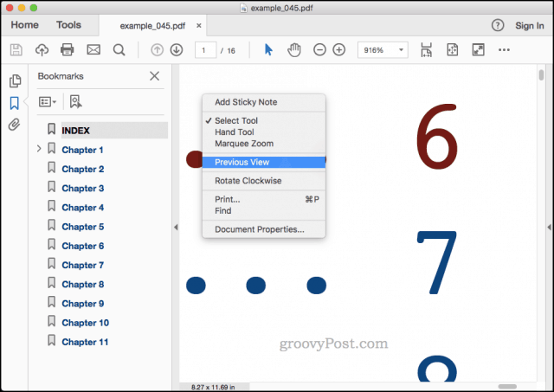Click the find current bookmark icon
The width and height of the screenshot is (554, 392).
(75, 102)
